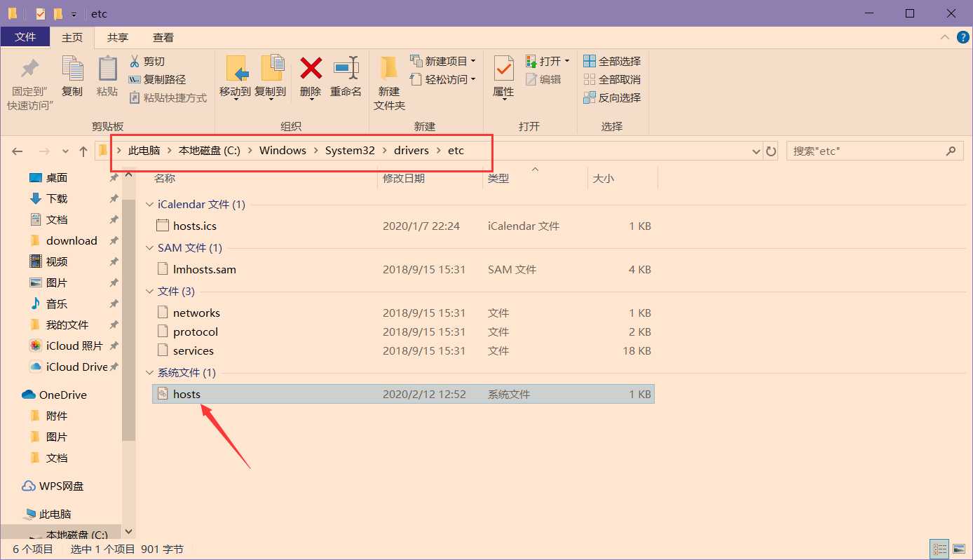Click the Up one level arrow
The width and height of the screenshot is (973, 560).
(x=83, y=151)
